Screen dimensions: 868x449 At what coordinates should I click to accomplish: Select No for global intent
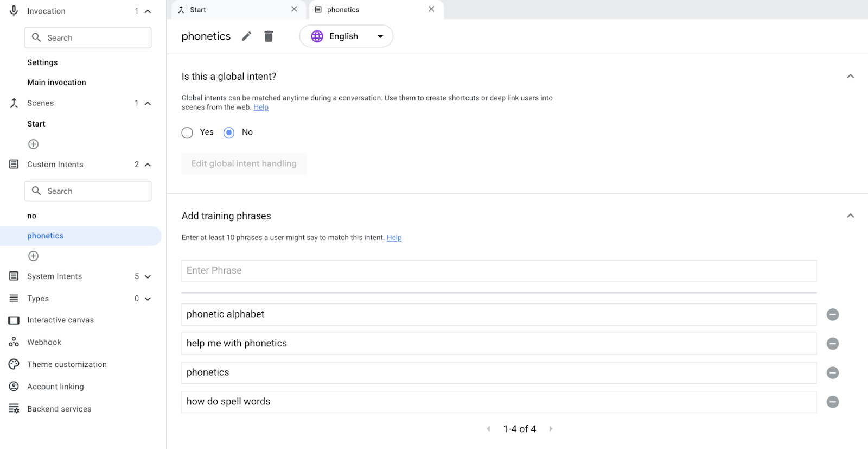point(229,133)
